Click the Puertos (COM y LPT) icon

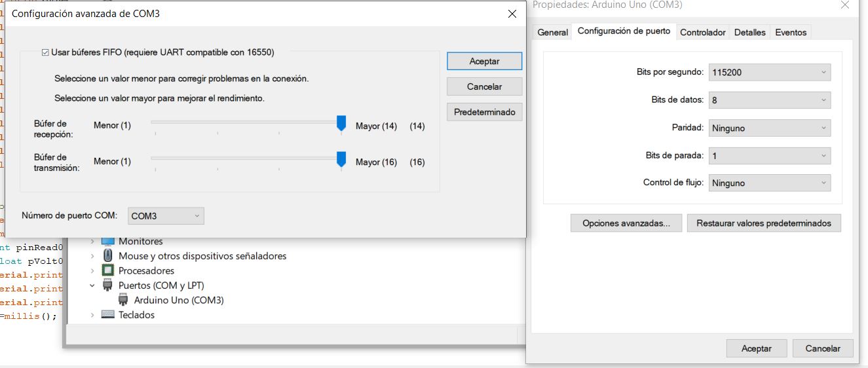pos(108,285)
